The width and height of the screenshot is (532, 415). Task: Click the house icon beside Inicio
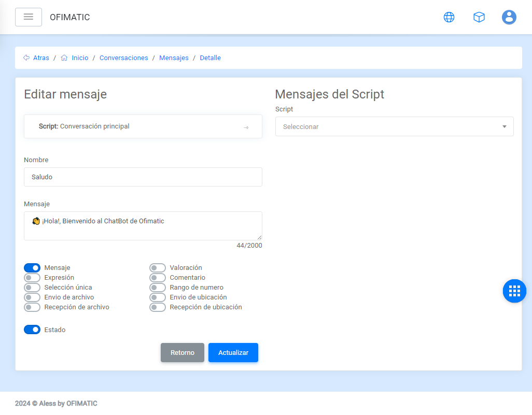64,58
